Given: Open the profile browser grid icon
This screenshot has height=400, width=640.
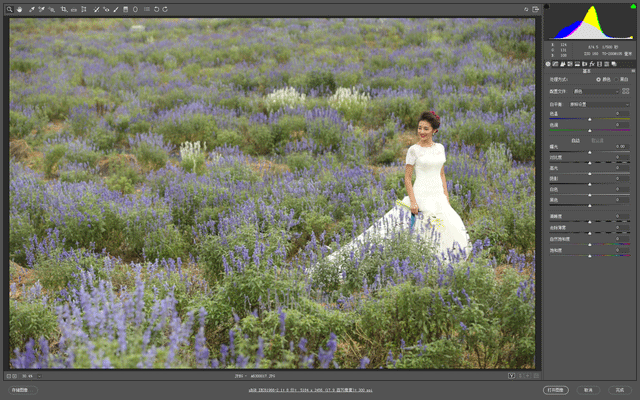Looking at the screenshot, I should tap(626, 91).
